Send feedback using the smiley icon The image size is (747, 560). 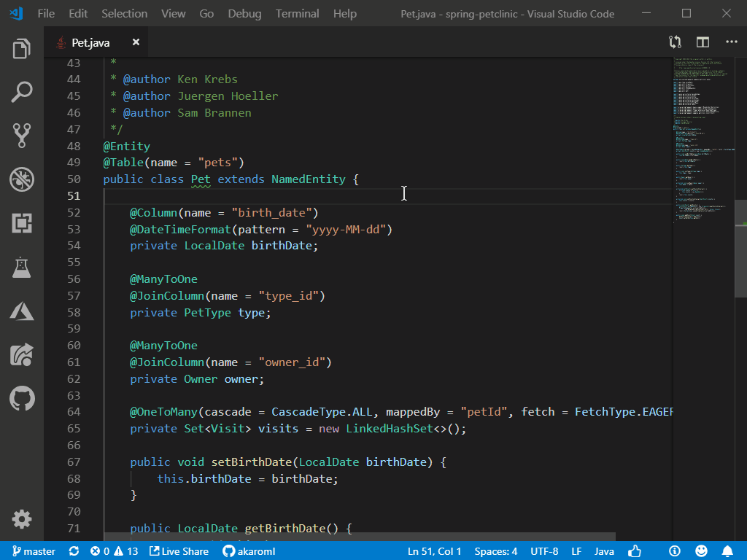pyautogui.click(x=701, y=551)
